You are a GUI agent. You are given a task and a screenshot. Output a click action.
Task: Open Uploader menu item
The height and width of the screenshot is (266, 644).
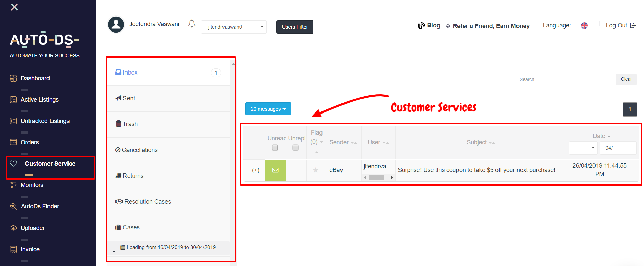pos(33,228)
